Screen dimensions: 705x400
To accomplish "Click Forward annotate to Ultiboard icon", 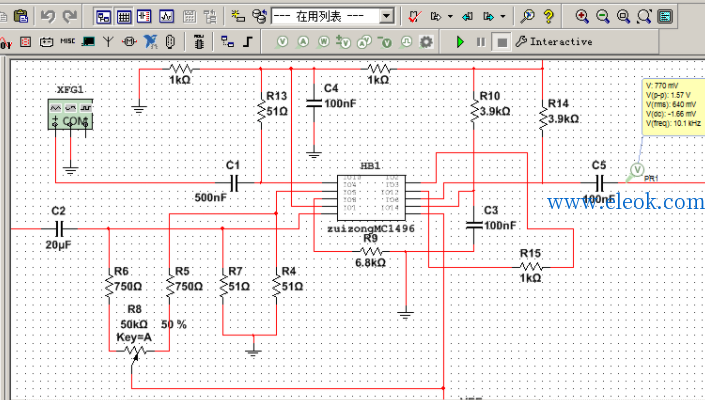I will [489, 17].
